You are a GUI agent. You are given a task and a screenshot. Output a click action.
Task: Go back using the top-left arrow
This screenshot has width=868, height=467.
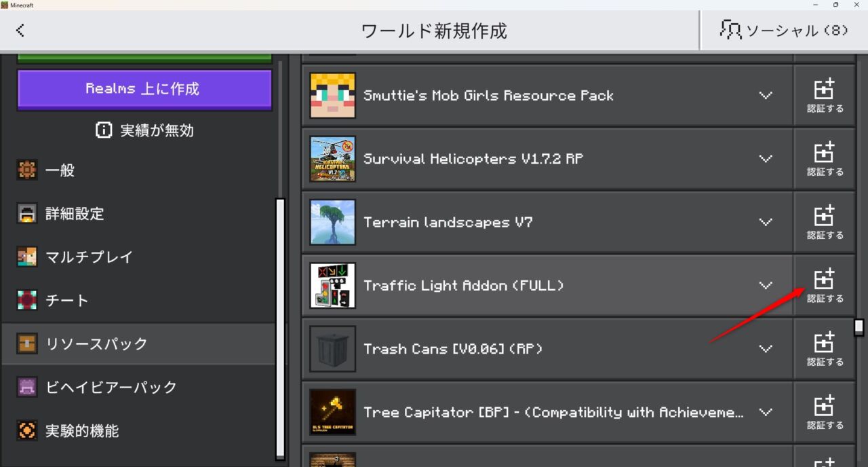coord(20,30)
